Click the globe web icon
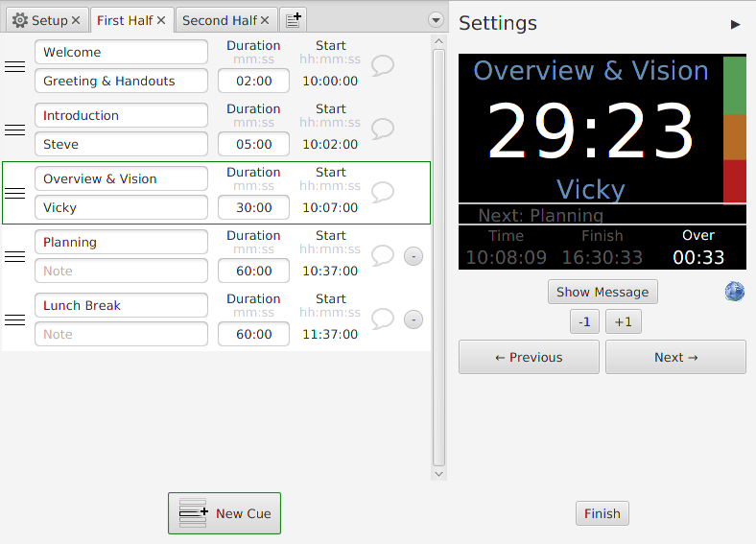756x544 pixels. 734,292
